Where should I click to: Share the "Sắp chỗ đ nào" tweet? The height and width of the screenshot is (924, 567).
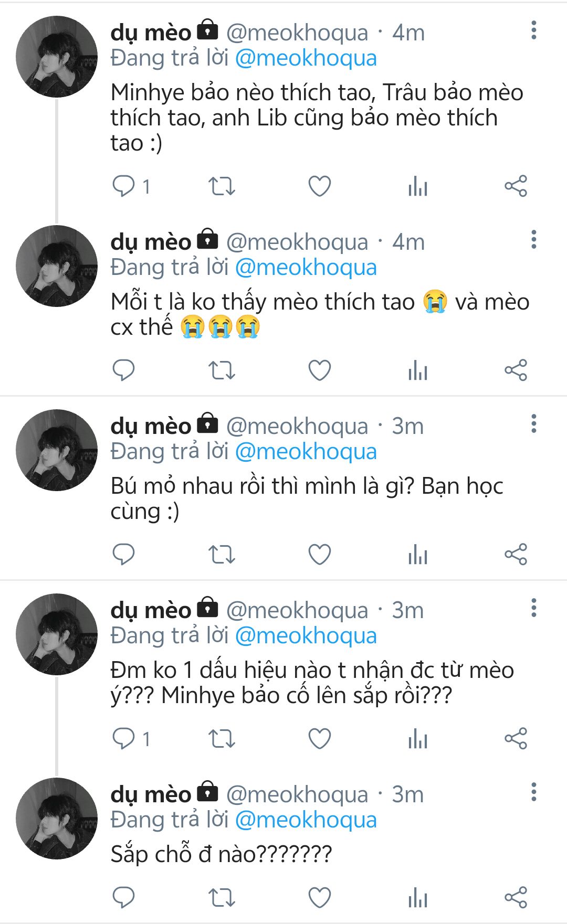tap(516, 897)
